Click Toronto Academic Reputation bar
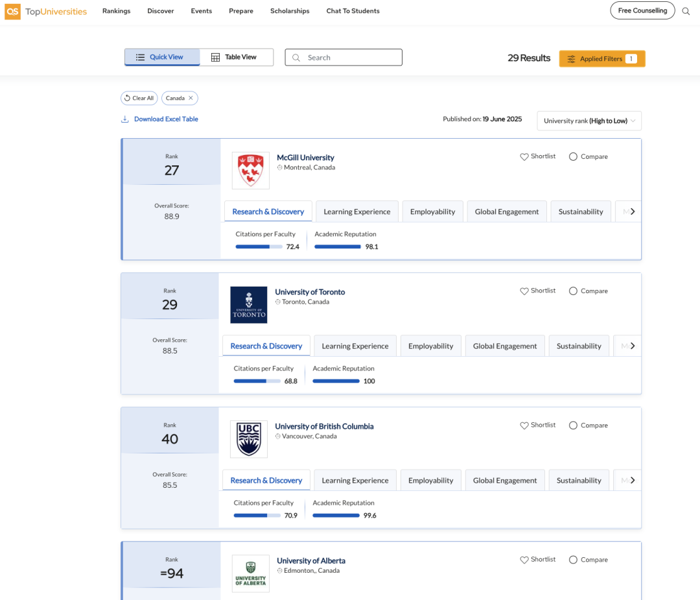This screenshot has width=700, height=600. [336, 381]
